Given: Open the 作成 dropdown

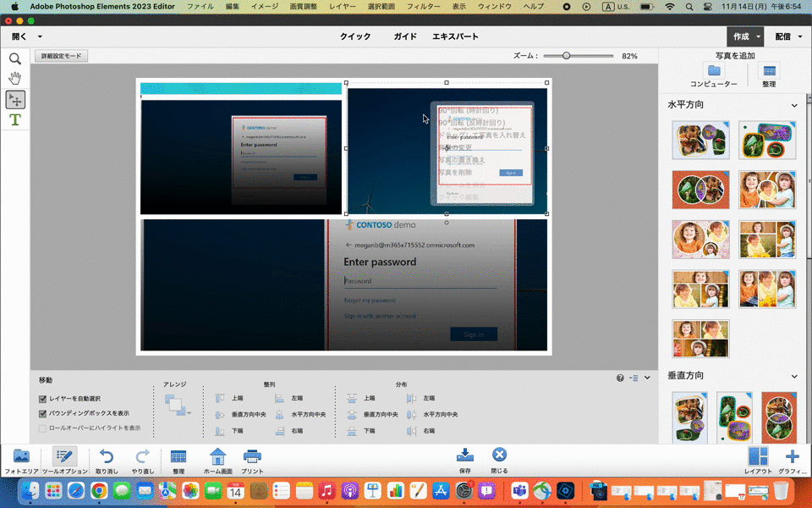Looking at the screenshot, I should (745, 36).
